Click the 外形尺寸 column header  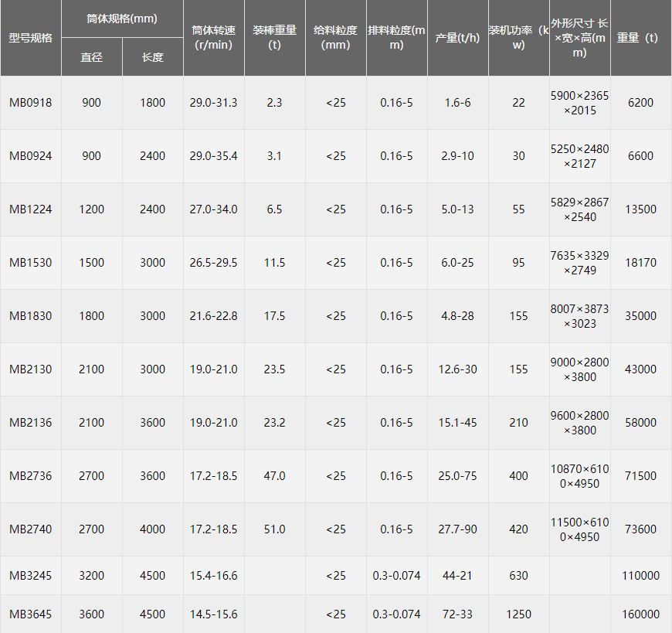click(579, 38)
